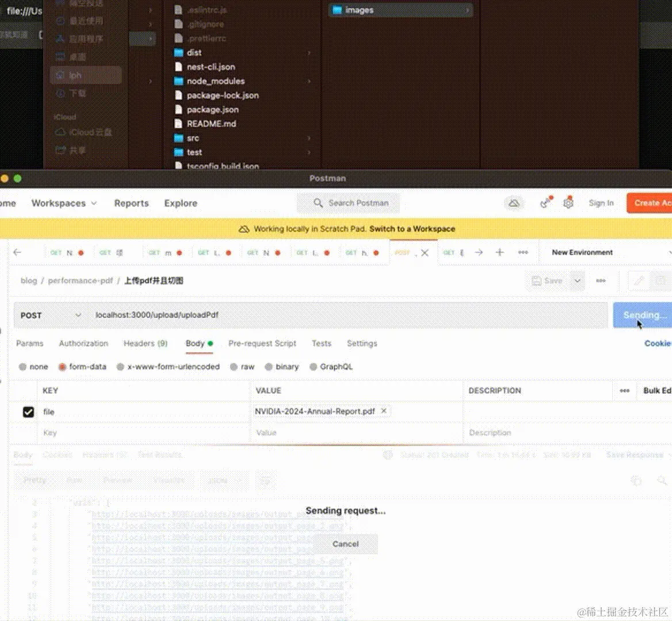Image resolution: width=672 pixels, height=621 pixels.
Task: Click the empty Key input cell
Action: [x=143, y=432]
